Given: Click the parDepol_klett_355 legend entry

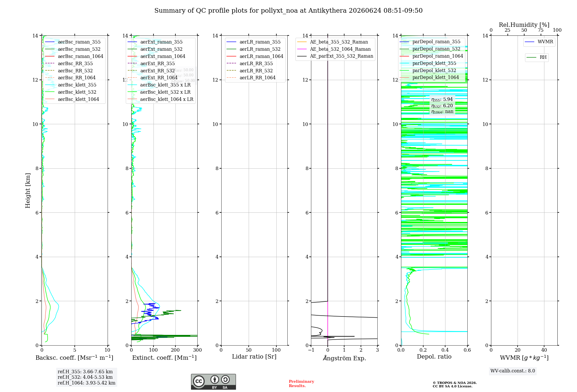Looking at the screenshot, I should pyautogui.click(x=428, y=63).
